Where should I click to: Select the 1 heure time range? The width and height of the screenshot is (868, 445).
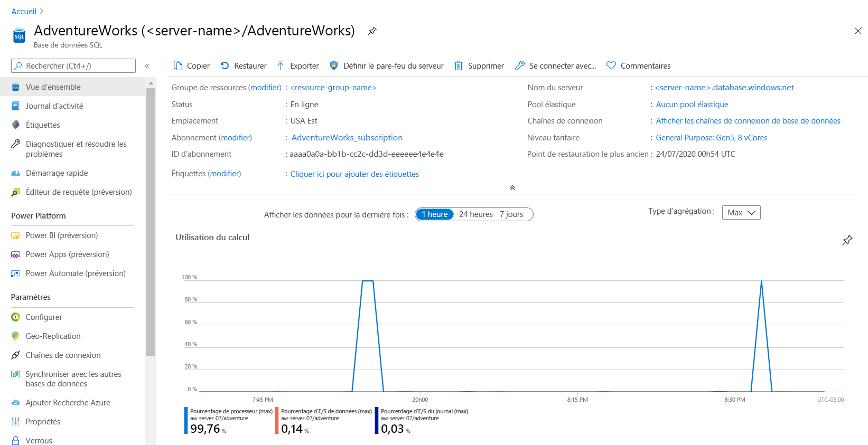point(434,214)
